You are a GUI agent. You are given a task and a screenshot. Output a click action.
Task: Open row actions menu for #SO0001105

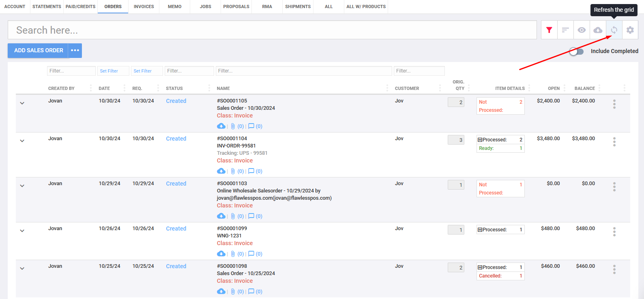(x=614, y=104)
